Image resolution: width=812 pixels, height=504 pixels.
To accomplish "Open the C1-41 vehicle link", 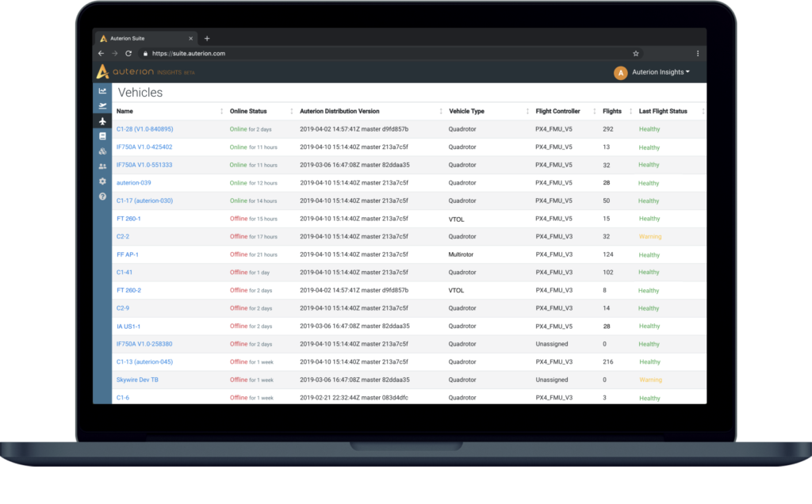I will (x=124, y=272).
